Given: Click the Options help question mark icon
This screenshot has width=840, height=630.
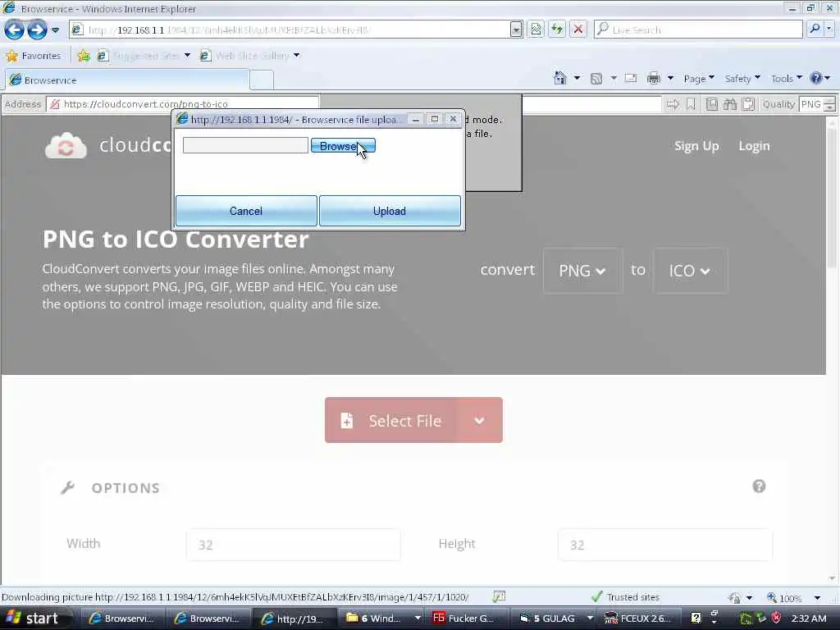Looking at the screenshot, I should point(759,486).
